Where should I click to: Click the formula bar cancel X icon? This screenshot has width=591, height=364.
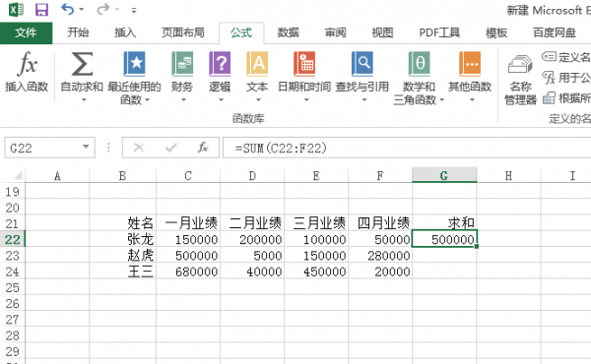(139, 148)
